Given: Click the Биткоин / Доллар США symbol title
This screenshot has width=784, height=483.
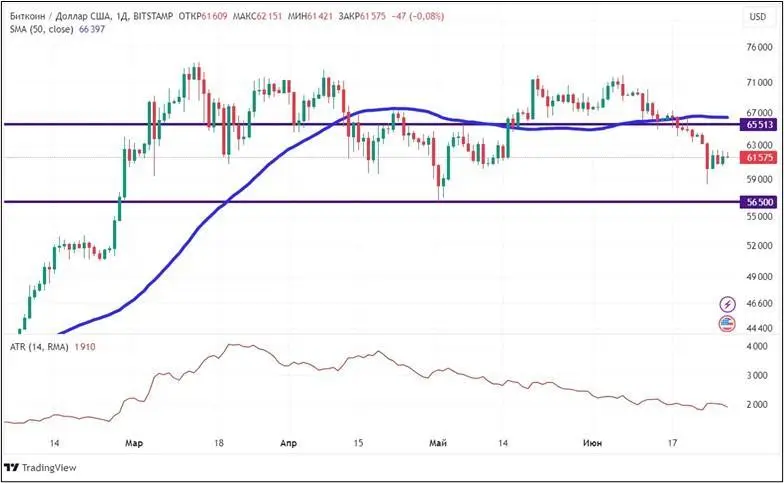Looking at the screenshot, I should pos(58,16).
